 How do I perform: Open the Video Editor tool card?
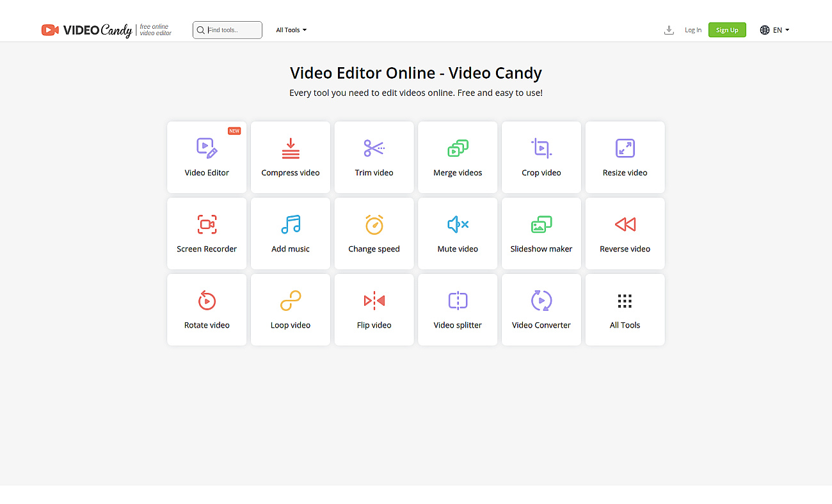[207, 157]
